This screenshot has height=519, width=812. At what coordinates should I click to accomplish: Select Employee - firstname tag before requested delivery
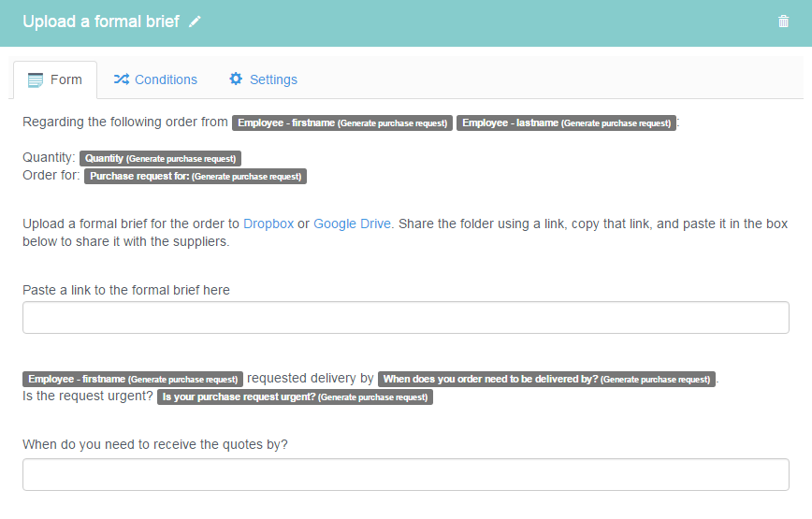click(x=133, y=380)
